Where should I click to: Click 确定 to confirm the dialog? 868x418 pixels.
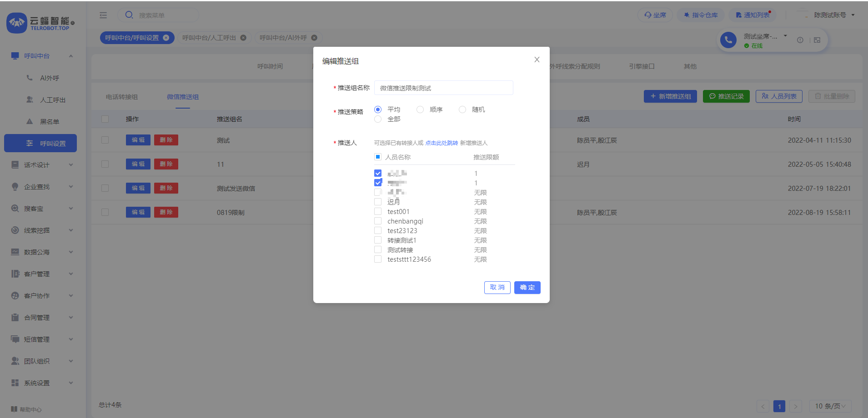(527, 288)
